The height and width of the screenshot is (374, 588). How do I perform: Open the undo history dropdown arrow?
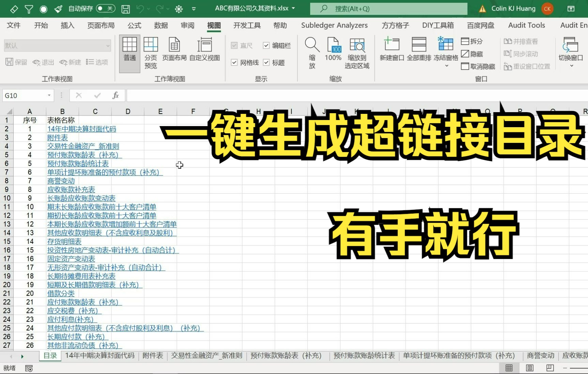click(x=149, y=9)
